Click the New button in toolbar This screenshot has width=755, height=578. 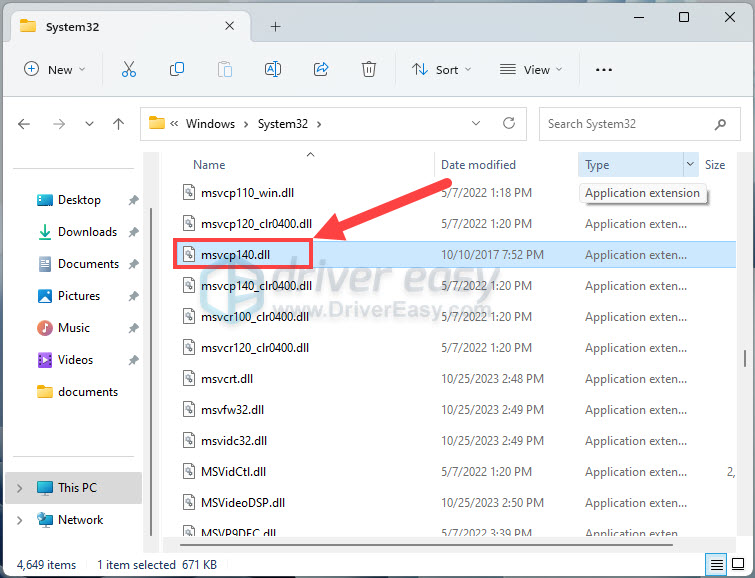point(54,69)
